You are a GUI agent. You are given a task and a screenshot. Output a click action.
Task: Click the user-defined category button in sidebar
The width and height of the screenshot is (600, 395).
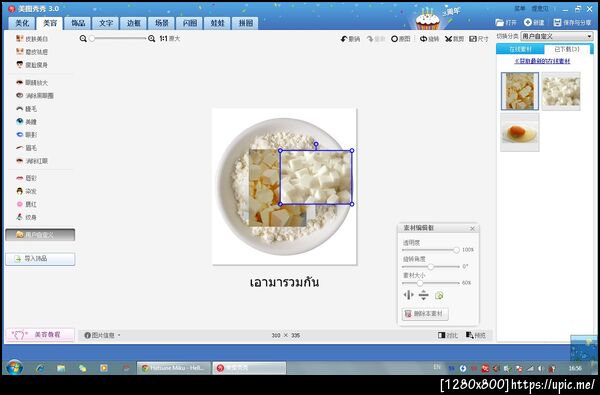coord(40,235)
